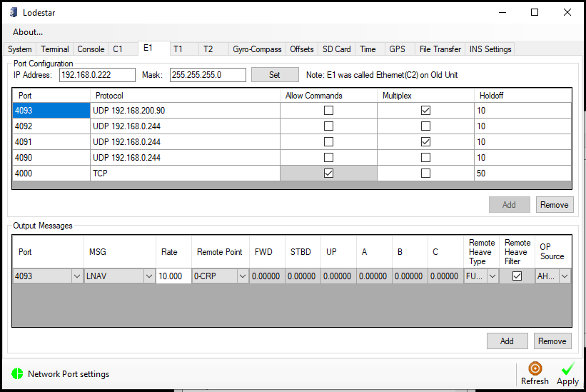Open the INS Settings tab
Screen dimensions: 586x392
coord(490,49)
